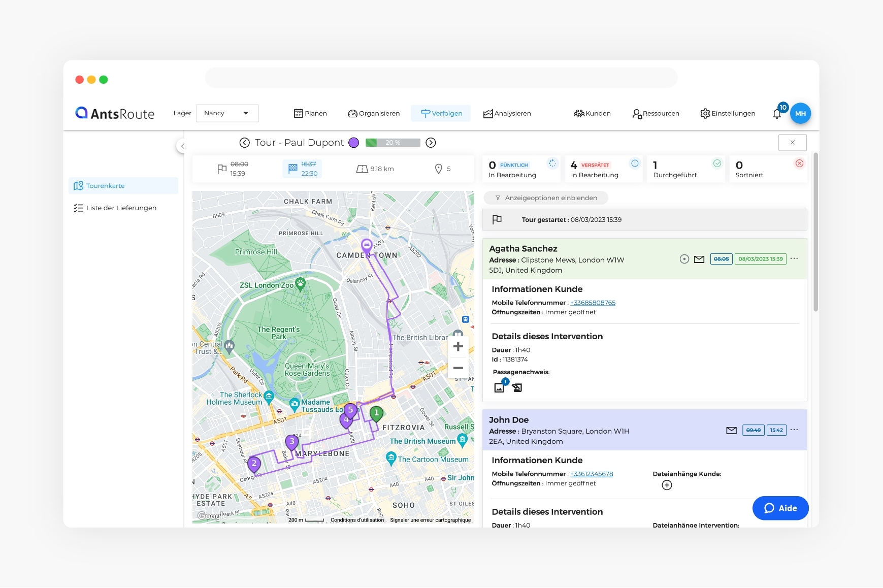Click the stops count pin icon
Viewport: 883px width, 588px height.
439,169
